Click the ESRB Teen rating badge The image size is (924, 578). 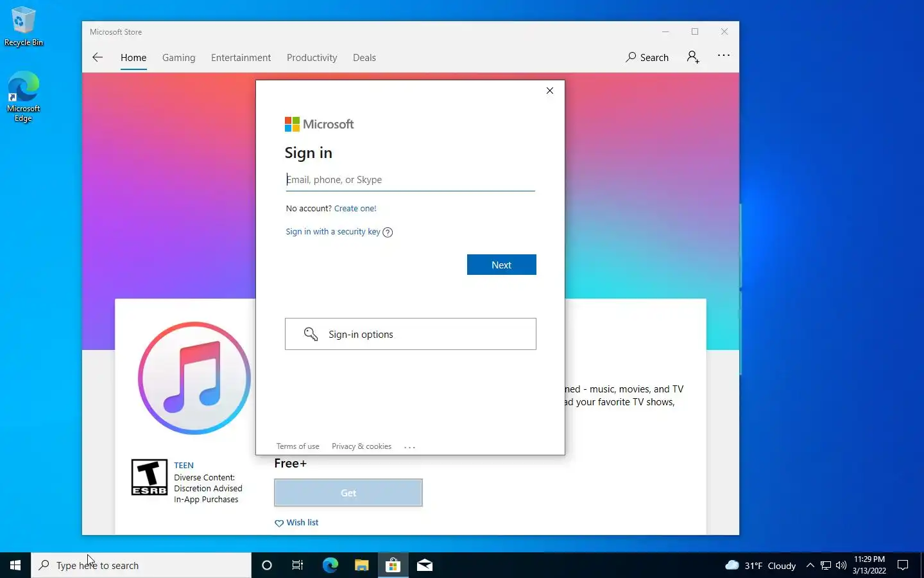click(x=150, y=477)
